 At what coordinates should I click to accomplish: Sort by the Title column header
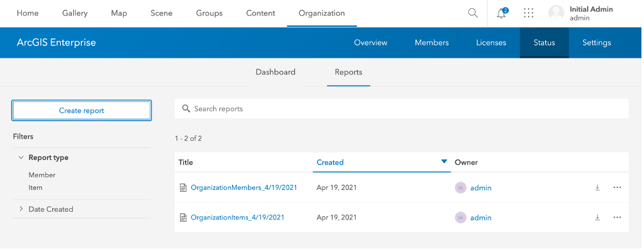click(x=186, y=162)
